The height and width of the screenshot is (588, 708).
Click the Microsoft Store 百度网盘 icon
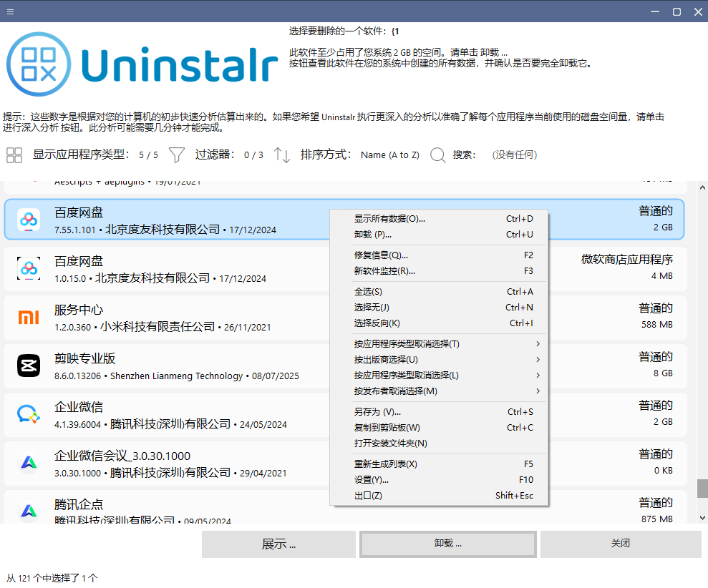29,268
